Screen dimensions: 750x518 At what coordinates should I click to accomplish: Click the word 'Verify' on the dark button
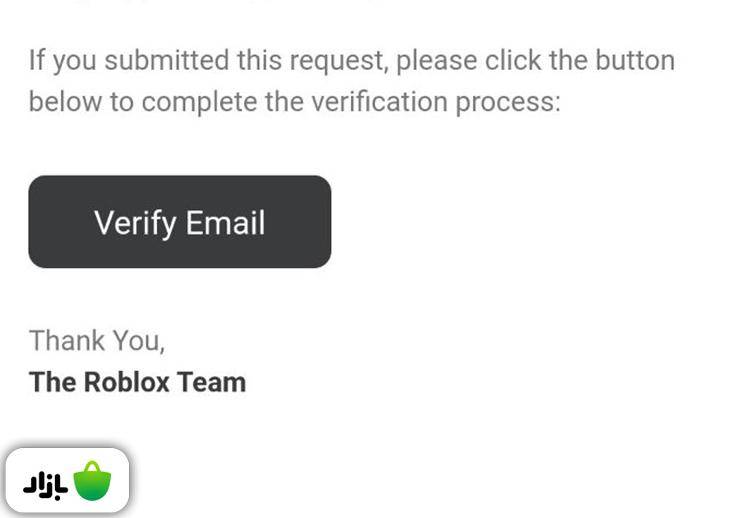pos(134,222)
